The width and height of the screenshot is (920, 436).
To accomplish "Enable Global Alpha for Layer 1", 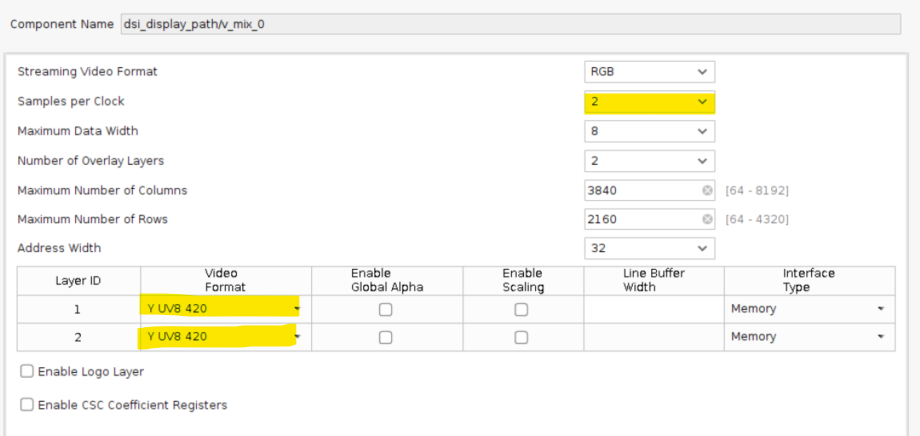I will [385, 309].
